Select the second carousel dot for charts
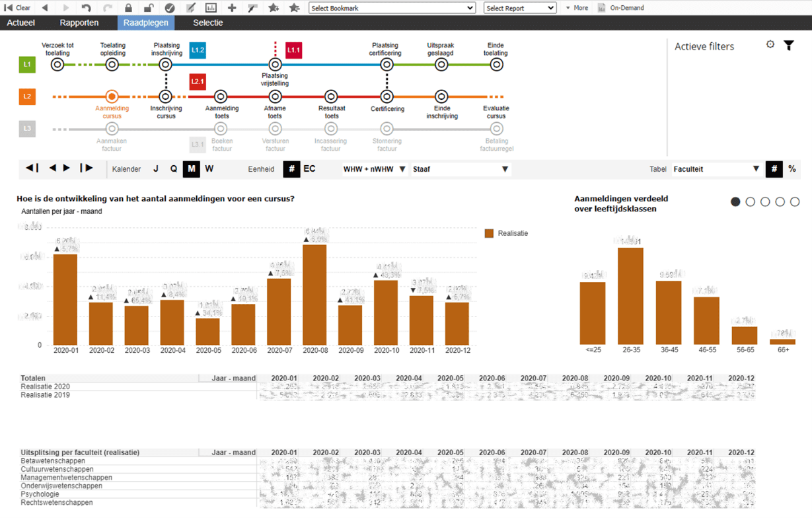Screen dimensions: 812x518 (750, 202)
